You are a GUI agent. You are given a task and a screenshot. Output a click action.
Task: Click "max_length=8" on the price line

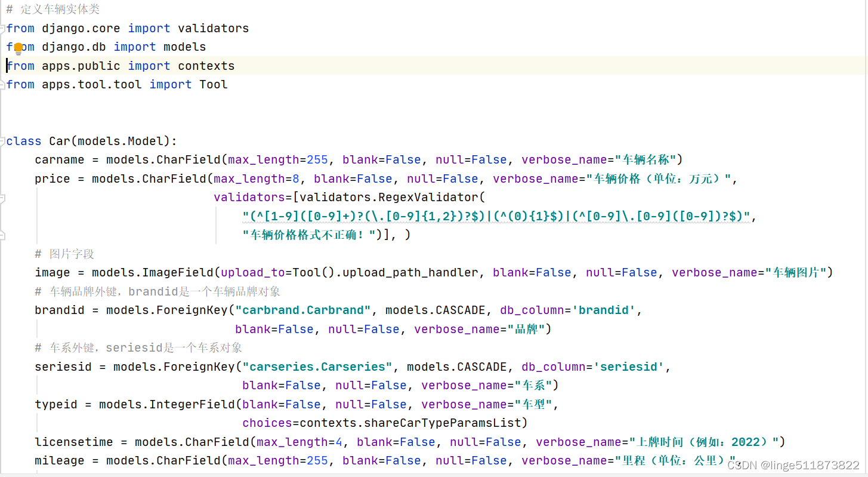click(257, 179)
